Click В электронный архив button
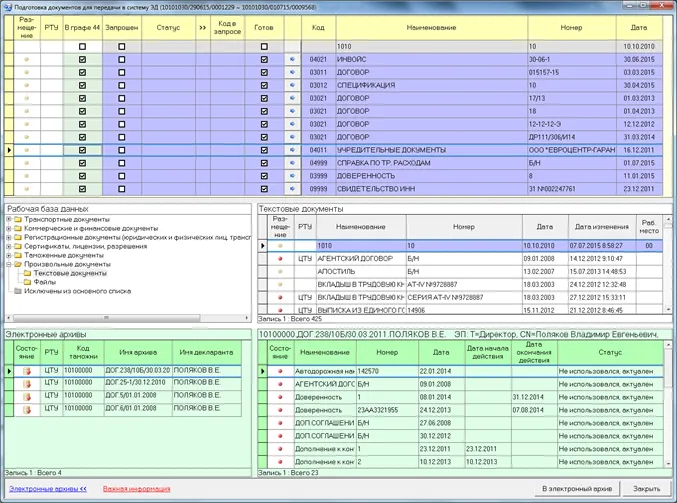Screen dimensions: 677x503 577,489
